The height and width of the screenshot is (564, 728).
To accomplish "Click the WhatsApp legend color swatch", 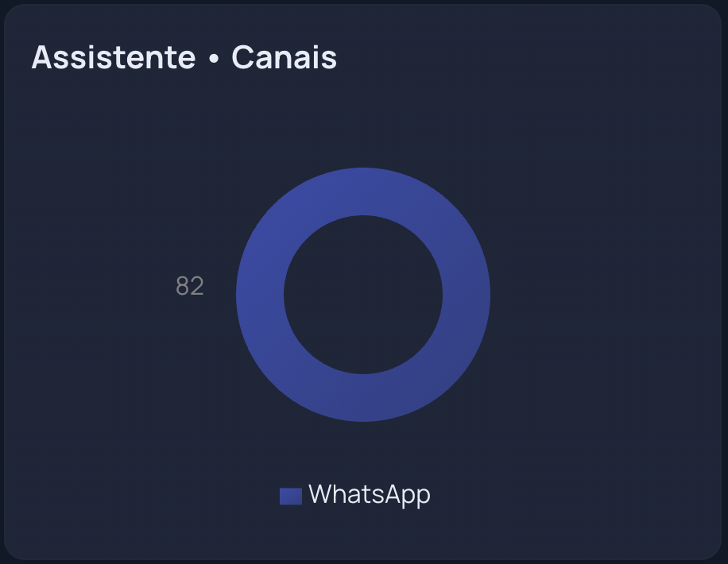I will click(x=290, y=496).
